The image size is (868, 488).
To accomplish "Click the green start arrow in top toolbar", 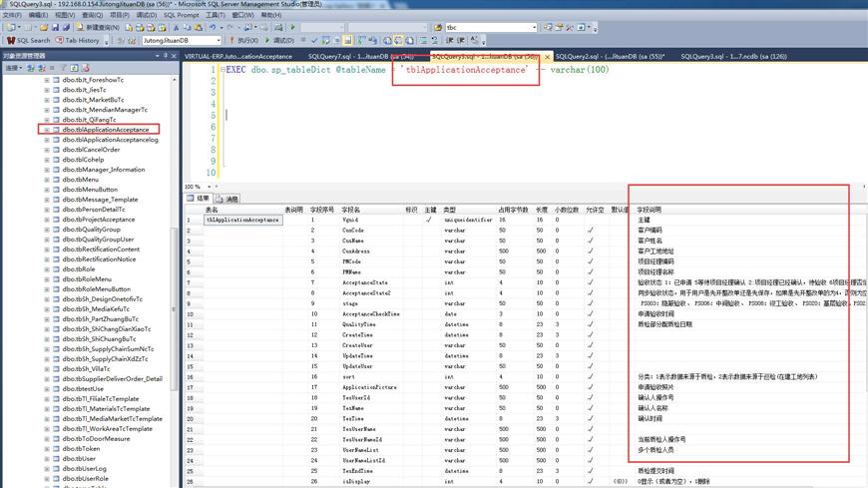I will coord(293,27).
